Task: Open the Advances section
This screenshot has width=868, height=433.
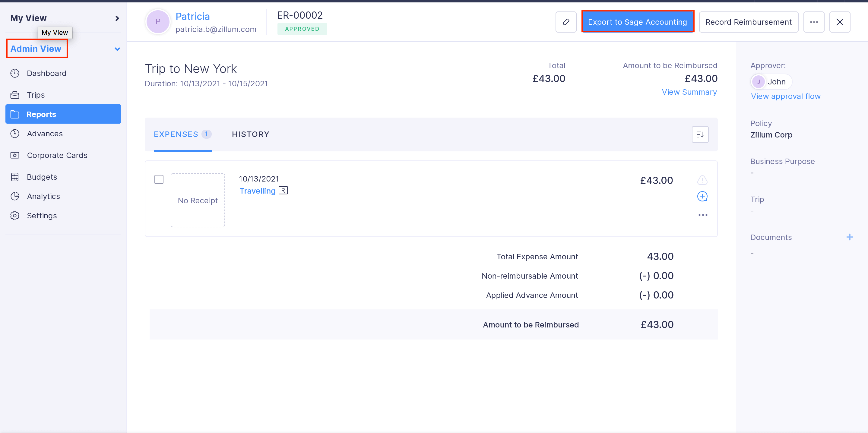Action: click(x=44, y=134)
